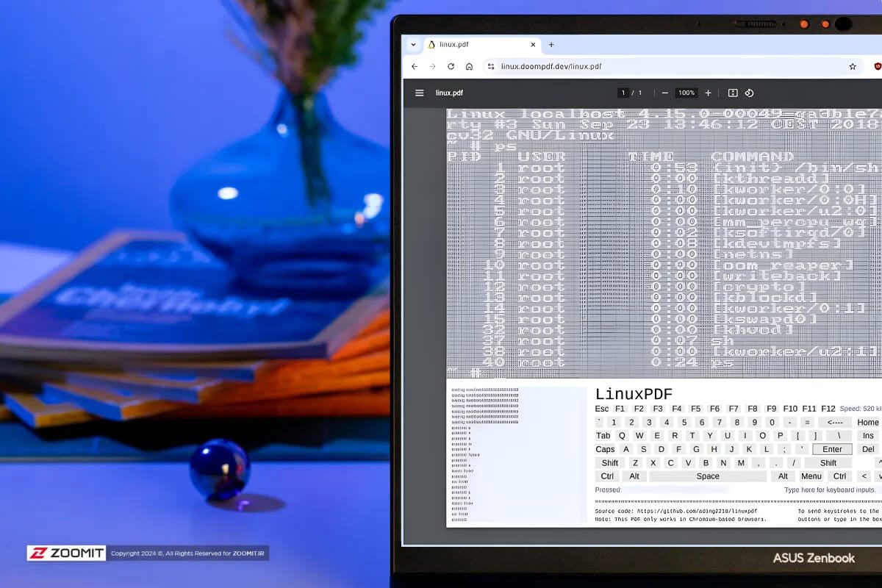Click the fit to page icon

coord(733,93)
